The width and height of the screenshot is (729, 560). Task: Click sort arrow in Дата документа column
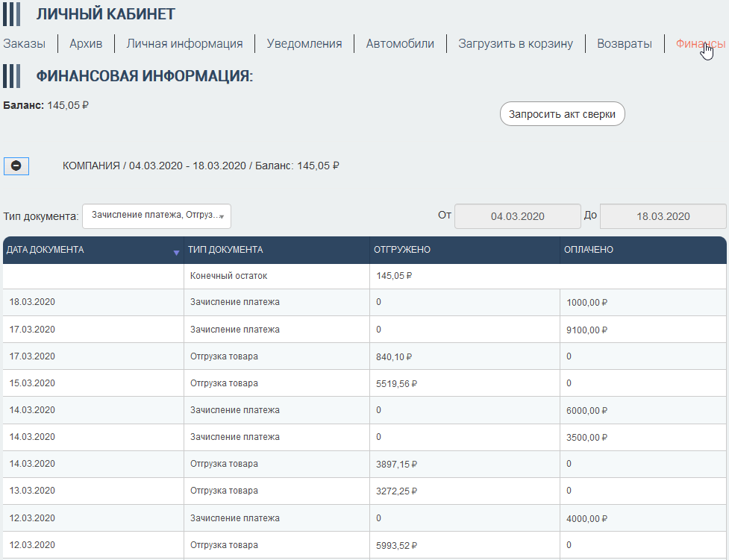point(176,253)
